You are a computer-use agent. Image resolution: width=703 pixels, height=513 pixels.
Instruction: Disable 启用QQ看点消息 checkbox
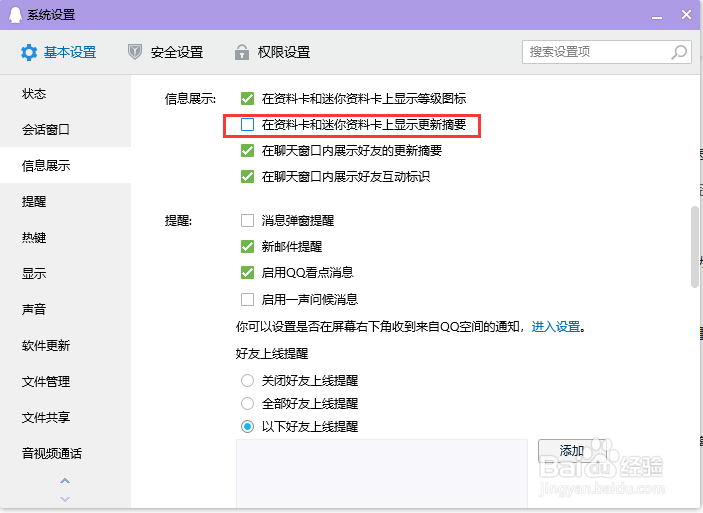(x=247, y=272)
